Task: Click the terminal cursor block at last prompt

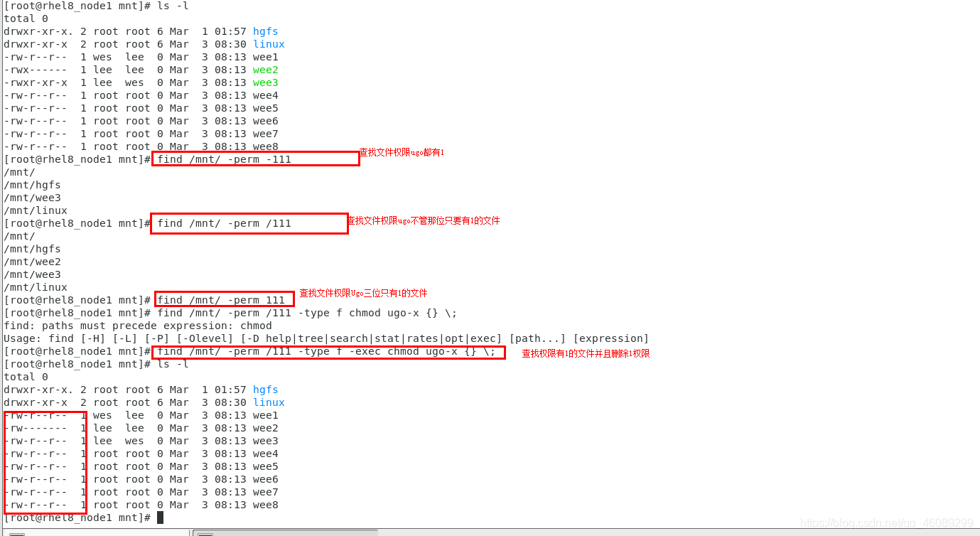Action: (160, 518)
